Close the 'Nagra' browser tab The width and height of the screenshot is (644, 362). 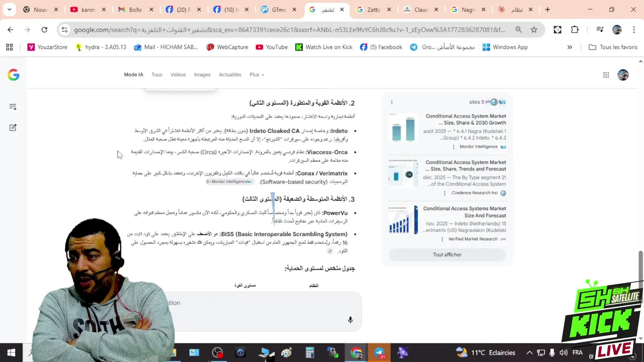point(483,10)
